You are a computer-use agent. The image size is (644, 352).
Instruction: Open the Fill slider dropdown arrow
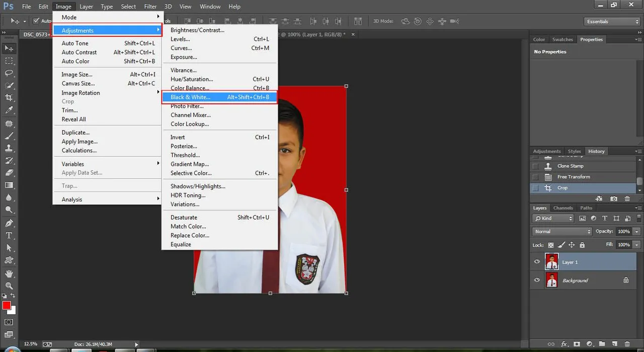point(636,245)
